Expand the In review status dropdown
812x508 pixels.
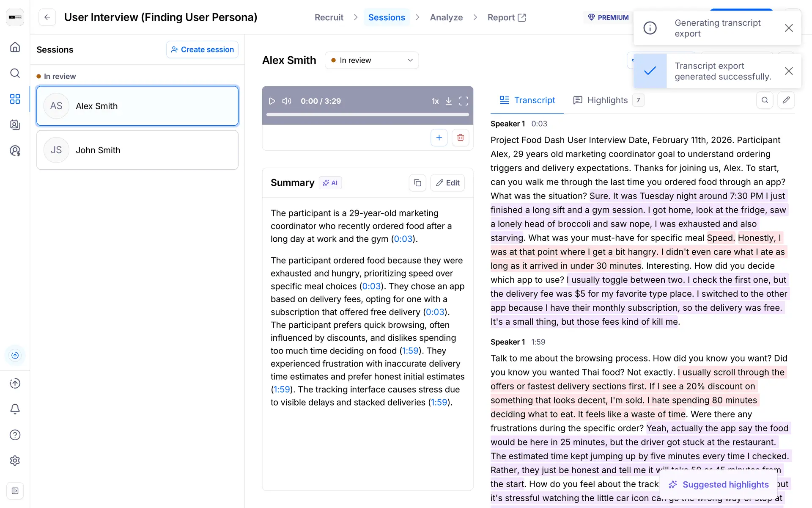click(x=372, y=61)
